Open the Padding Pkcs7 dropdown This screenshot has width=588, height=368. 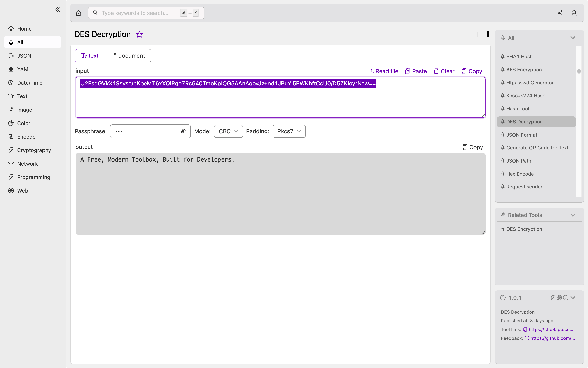point(289,131)
